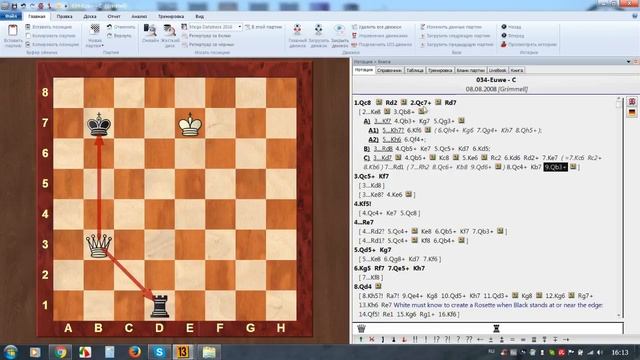Click В этой партии search option
The image size is (640, 360).
click(x=263, y=27)
